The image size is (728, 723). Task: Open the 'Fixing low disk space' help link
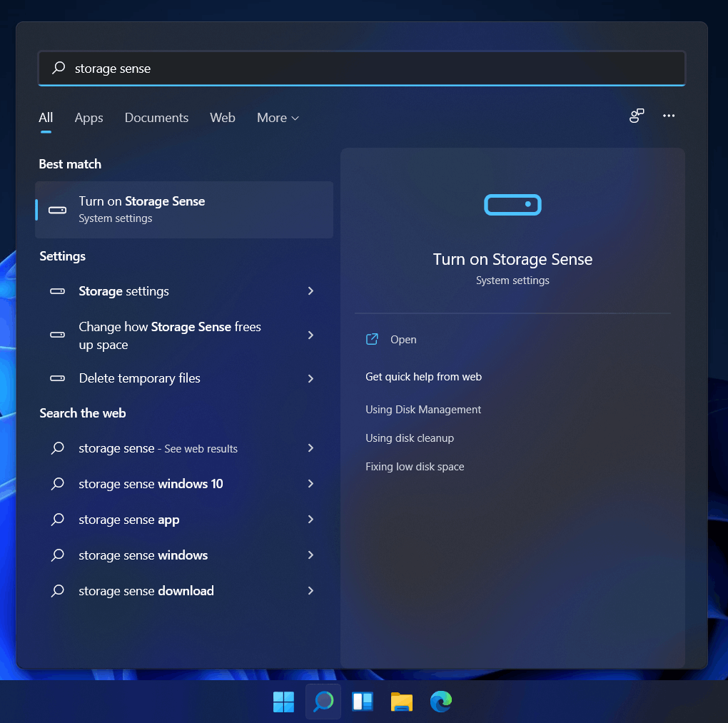415,467
